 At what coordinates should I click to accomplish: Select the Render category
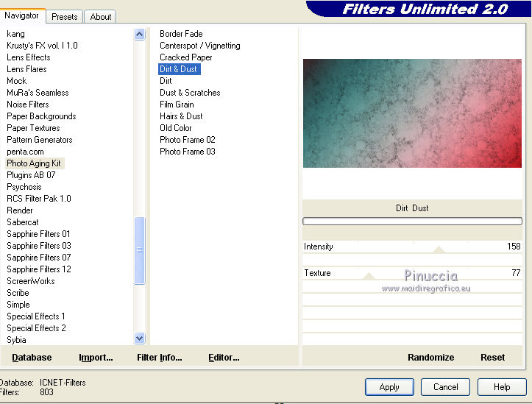[20, 210]
